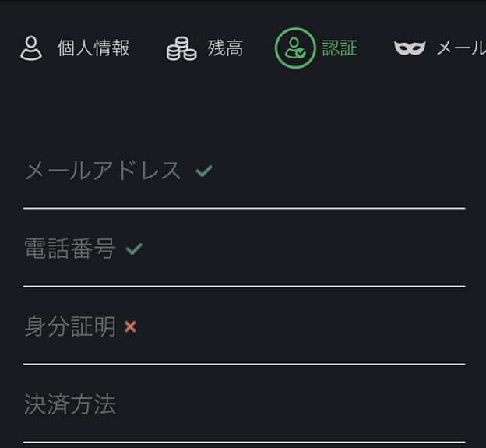The height and width of the screenshot is (448, 486).
Task: Open the partially visible メール tab text
Action: [460, 48]
